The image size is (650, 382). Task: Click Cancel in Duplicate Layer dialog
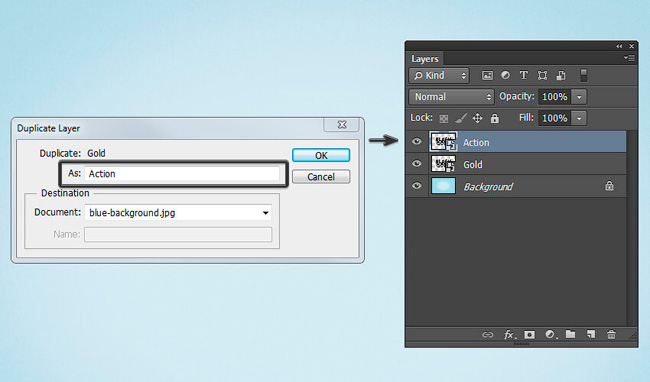[x=321, y=177]
